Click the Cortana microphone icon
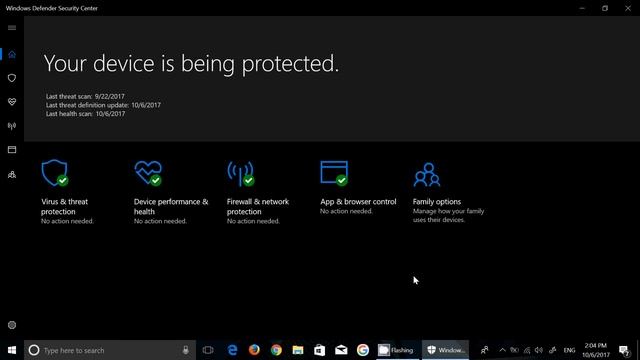The width and height of the screenshot is (640, 360). pos(186,350)
